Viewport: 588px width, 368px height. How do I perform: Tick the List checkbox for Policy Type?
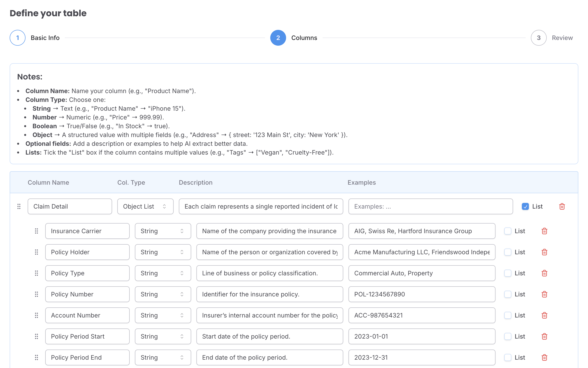tap(508, 273)
